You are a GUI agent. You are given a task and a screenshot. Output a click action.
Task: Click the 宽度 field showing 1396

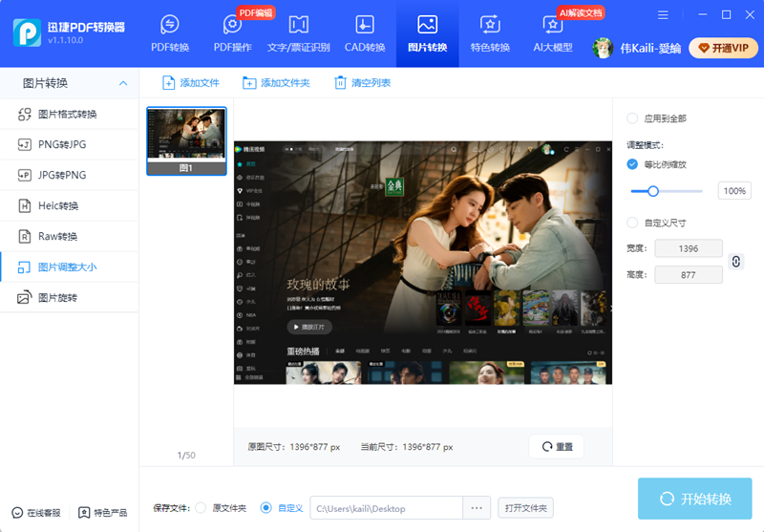(688, 248)
